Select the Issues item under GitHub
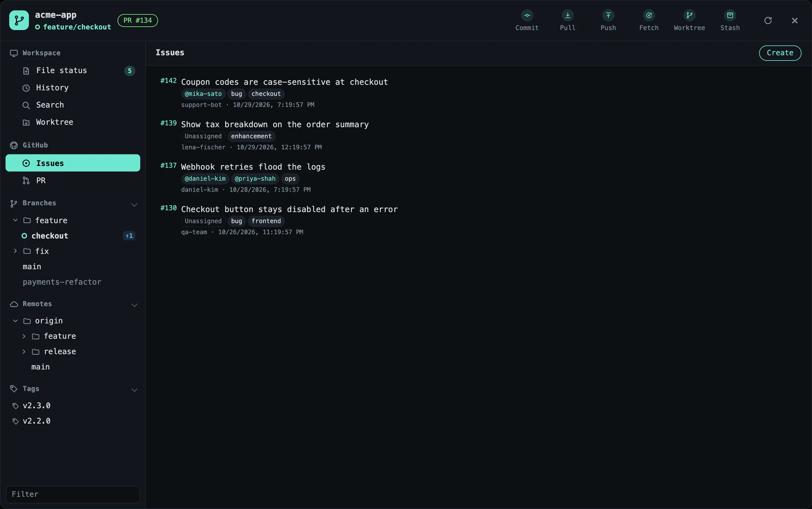812x509 pixels. [x=73, y=163]
